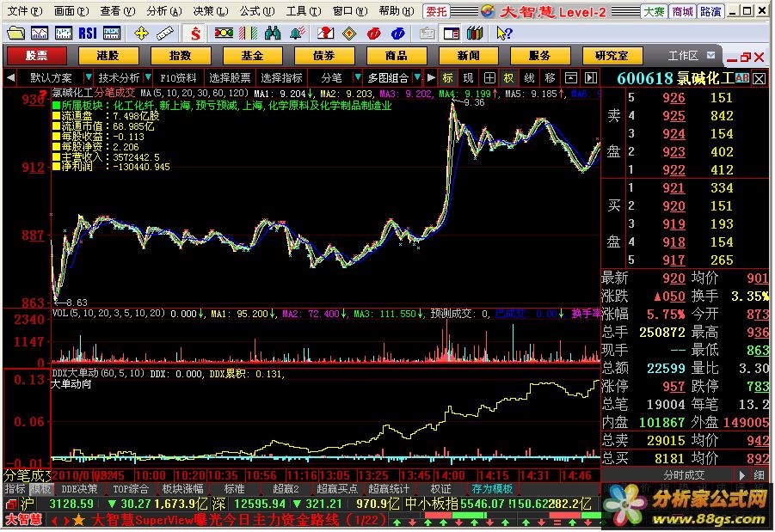775x532 pixels.
Task: Open the alarm bell alert icon
Action: (298, 34)
